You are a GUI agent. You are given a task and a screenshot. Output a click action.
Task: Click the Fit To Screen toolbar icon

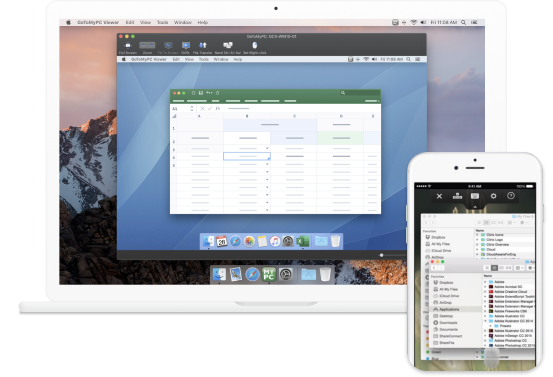coord(168,45)
